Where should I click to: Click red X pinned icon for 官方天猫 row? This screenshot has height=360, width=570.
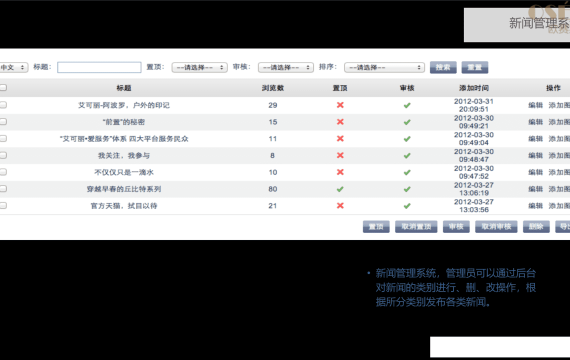pyautogui.click(x=340, y=206)
